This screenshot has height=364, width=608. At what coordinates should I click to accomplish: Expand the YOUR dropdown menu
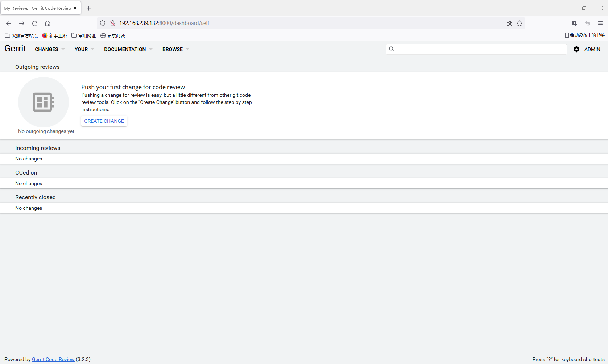tap(84, 49)
